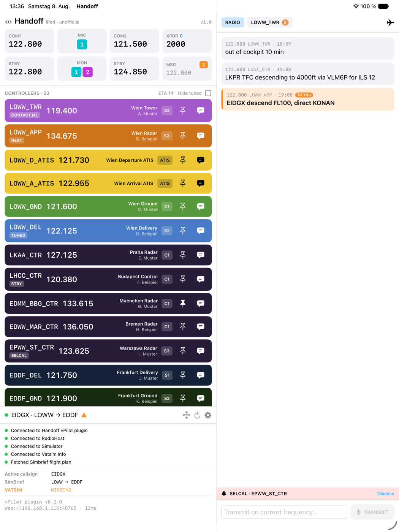Open the MSG box with 2 unread
Screen dimensions: 399x532
[x=187, y=69]
